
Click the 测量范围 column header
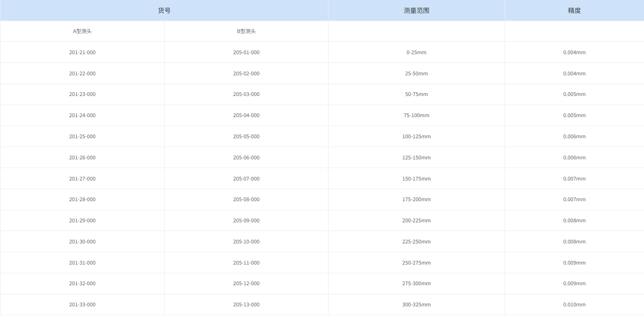pos(416,10)
